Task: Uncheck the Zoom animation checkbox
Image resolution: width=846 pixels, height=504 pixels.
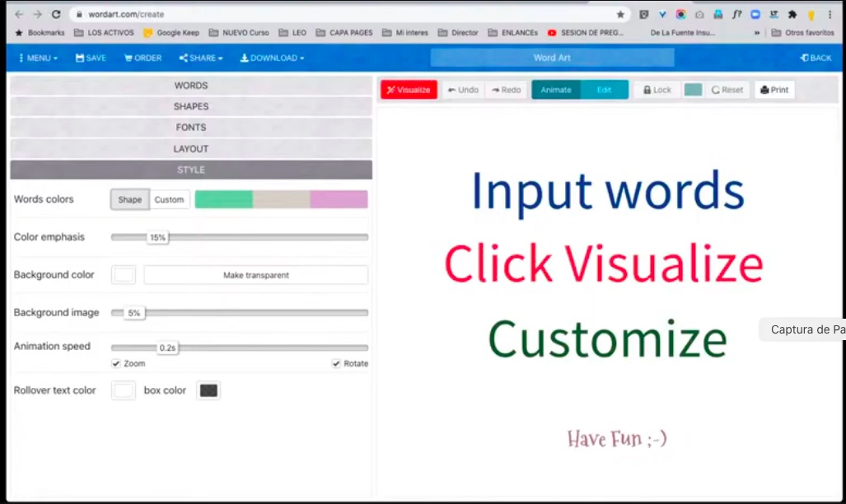Action: click(x=116, y=363)
